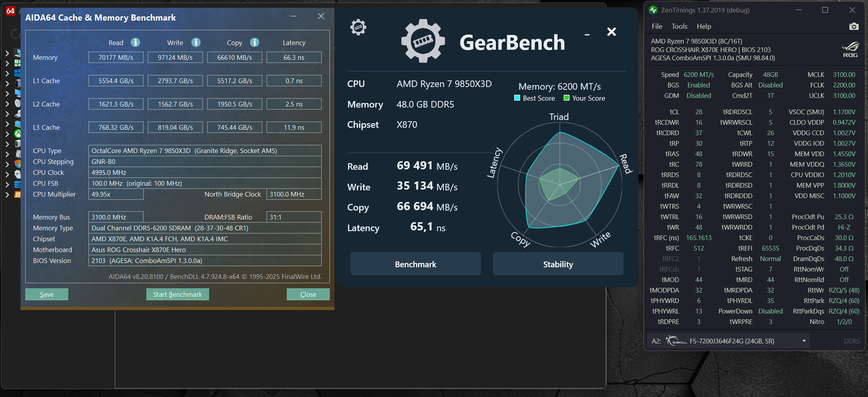Expand the tree node beside the database icon
The width and height of the screenshot is (868, 397).
click(x=7, y=184)
